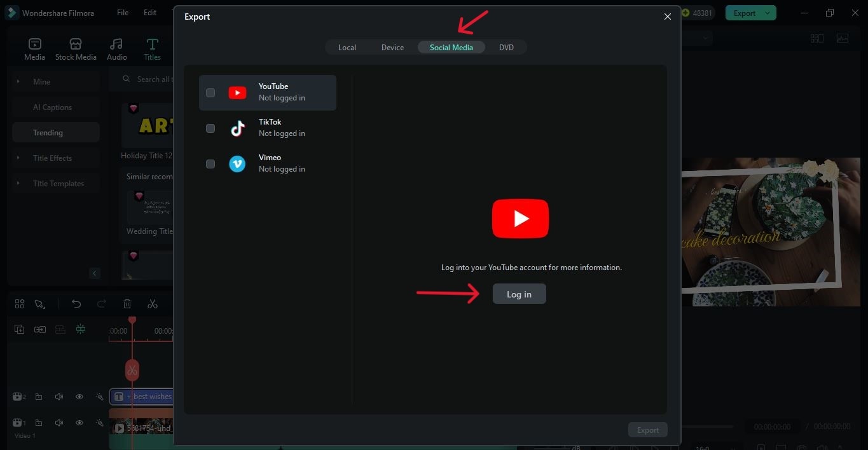Redo the last timeline action
The height and width of the screenshot is (450, 868).
(102, 304)
